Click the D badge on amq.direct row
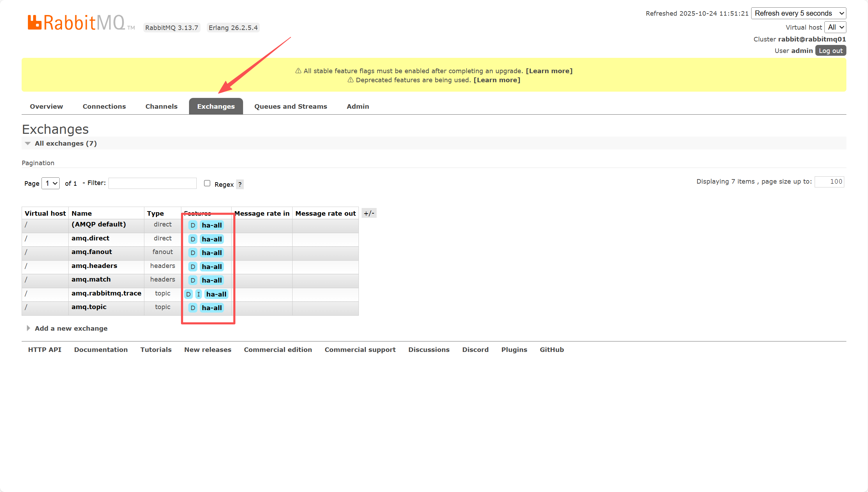868x492 pixels. pos(193,239)
